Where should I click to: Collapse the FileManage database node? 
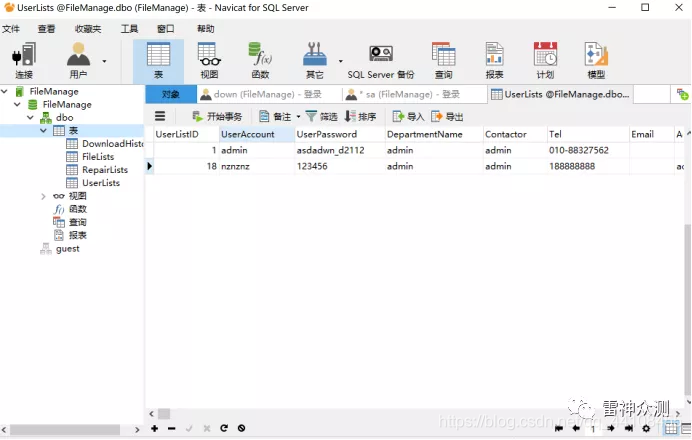(17, 105)
